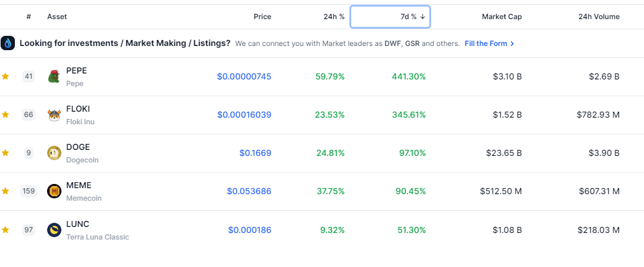
Task: Click the $1.52 B market cap
Action: click(507, 115)
